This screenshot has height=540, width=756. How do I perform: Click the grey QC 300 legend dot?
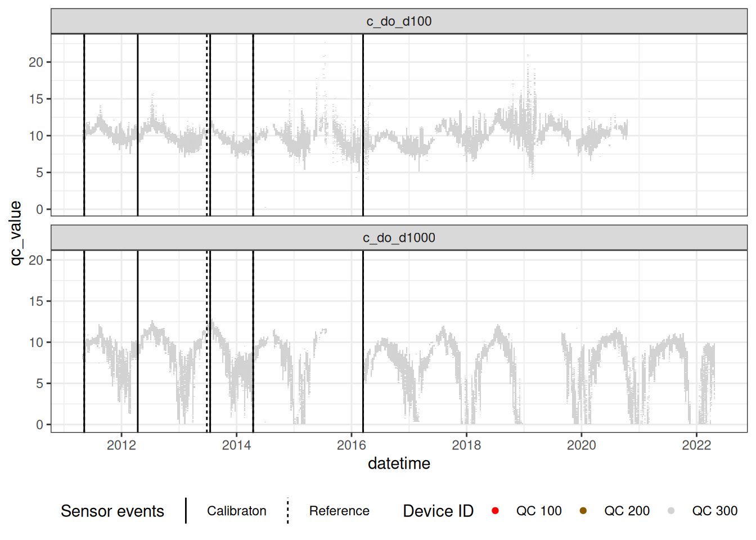coord(671,511)
